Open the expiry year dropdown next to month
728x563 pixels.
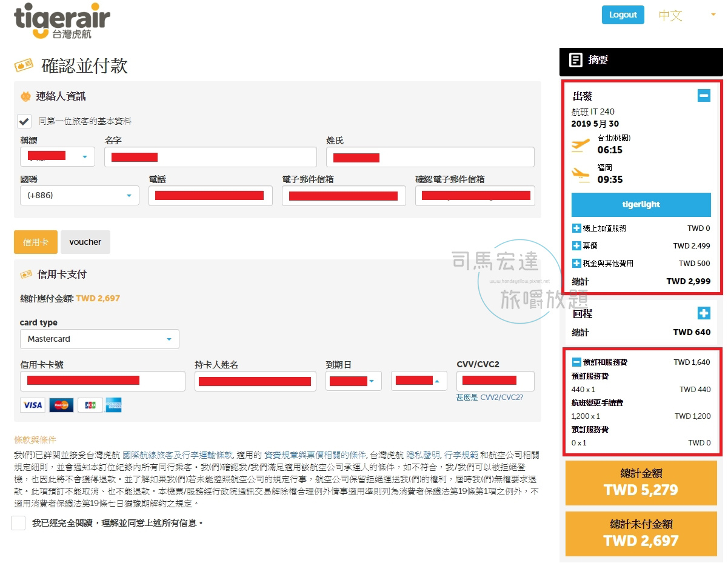click(419, 381)
